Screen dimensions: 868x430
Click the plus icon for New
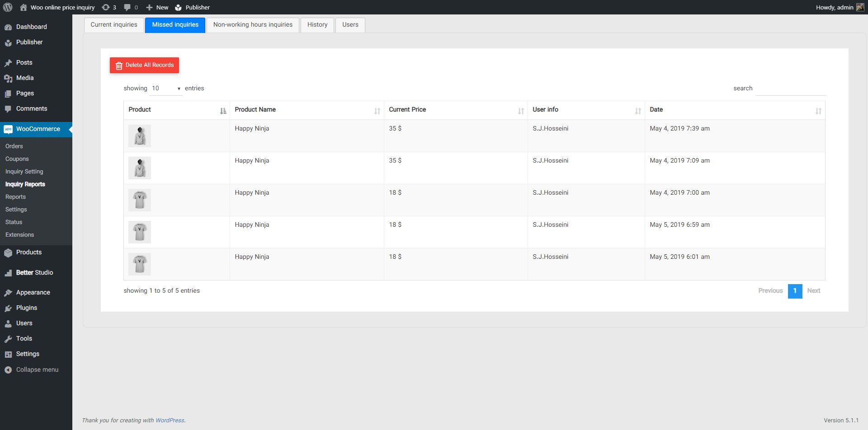point(149,7)
